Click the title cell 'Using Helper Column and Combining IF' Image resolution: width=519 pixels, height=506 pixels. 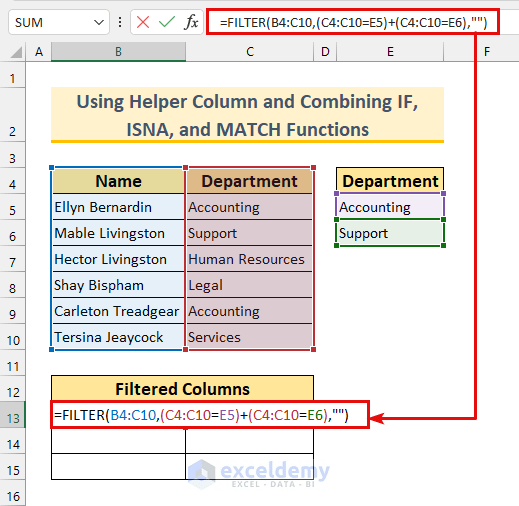[247, 115]
